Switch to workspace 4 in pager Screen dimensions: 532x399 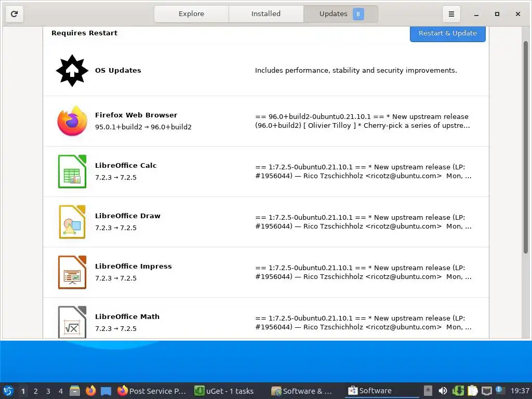pos(61,391)
